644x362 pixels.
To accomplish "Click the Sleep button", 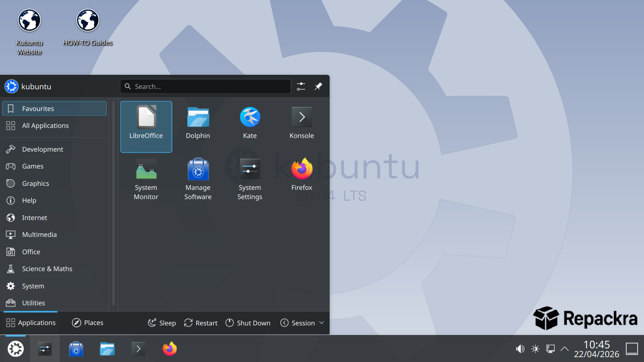I will tap(162, 323).
